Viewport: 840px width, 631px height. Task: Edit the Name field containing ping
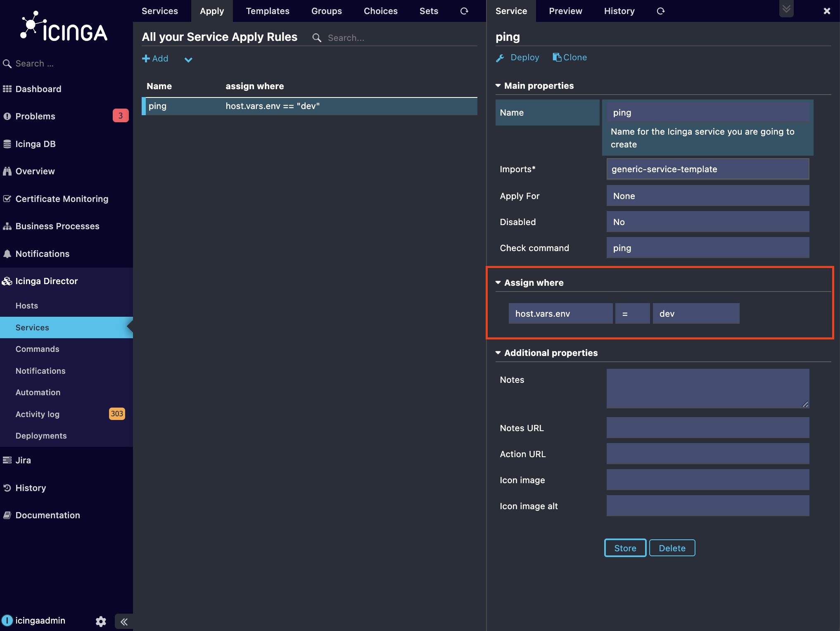click(x=708, y=113)
